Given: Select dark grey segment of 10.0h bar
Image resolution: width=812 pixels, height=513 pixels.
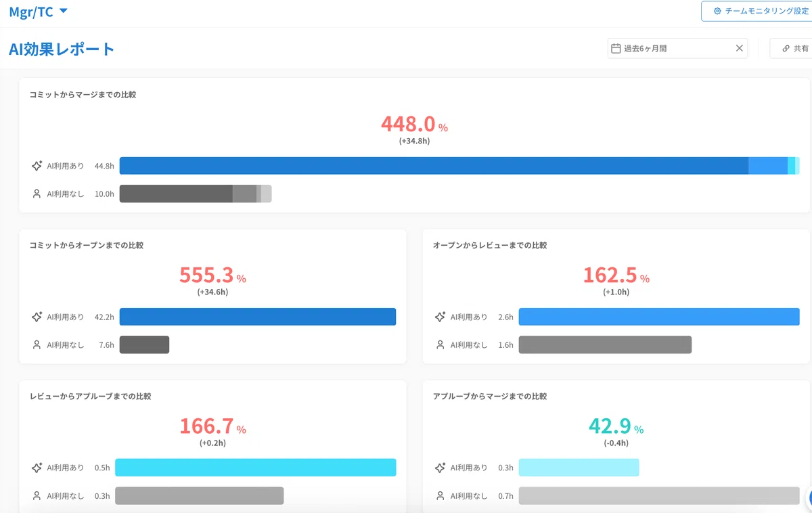Looking at the screenshot, I should [x=176, y=194].
